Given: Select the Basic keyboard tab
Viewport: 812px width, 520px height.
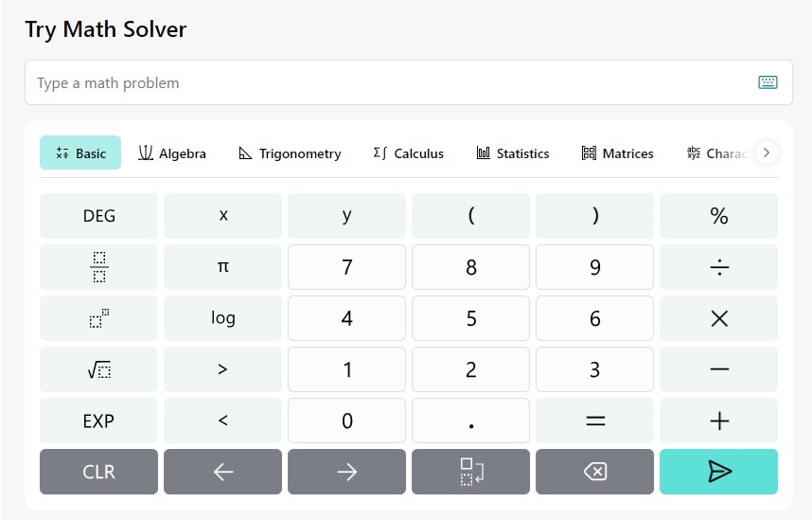Looking at the screenshot, I should (x=80, y=152).
